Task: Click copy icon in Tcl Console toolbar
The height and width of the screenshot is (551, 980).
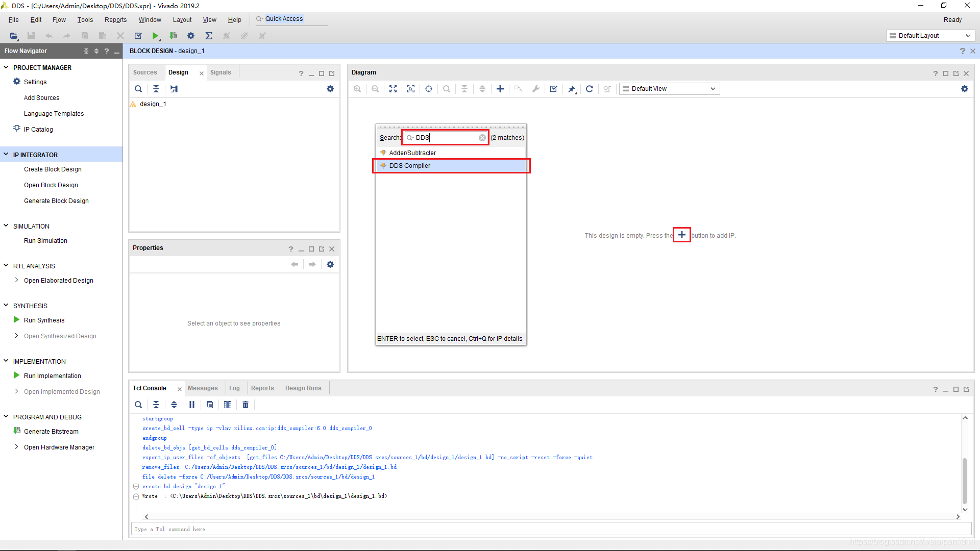Action: click(210, 405)
